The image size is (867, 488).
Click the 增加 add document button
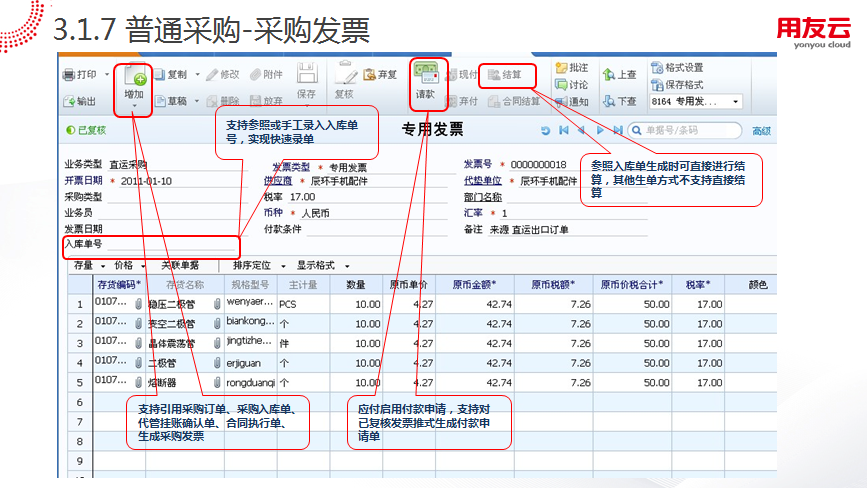[x=133, y=86]
